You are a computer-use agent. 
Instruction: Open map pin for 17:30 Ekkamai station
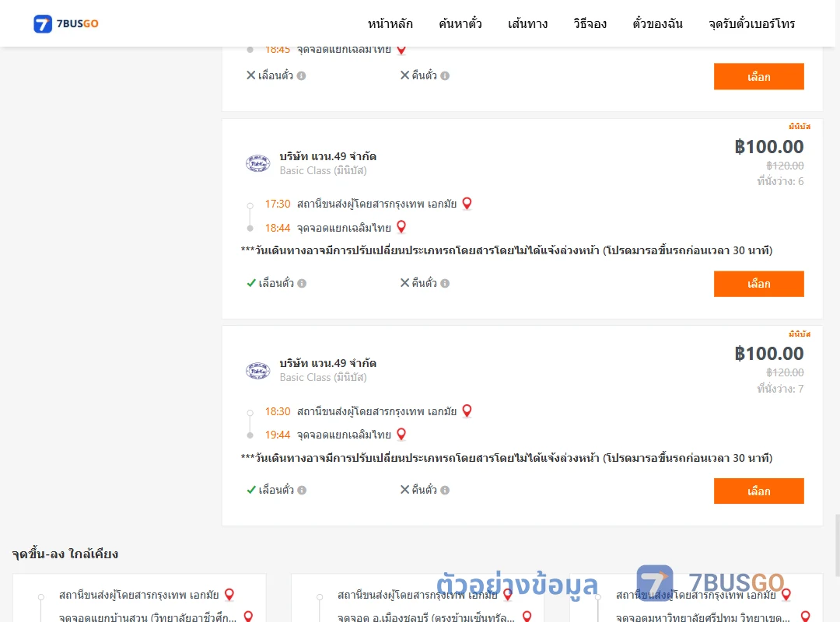pyautogui.click(x=467, y=204)
